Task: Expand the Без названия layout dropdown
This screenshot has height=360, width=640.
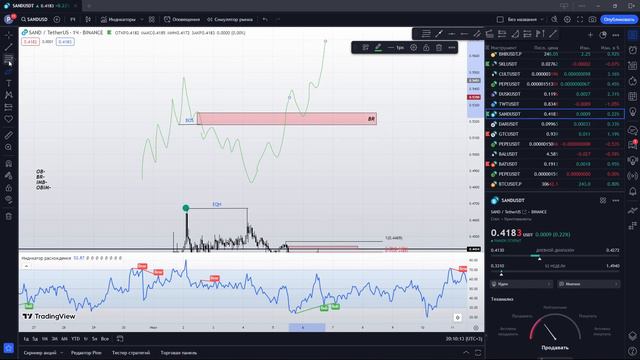Action: pos(542,19)
